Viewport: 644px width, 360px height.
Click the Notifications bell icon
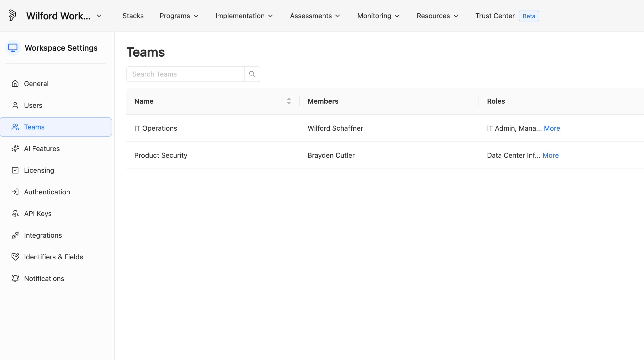coord(15,279)
